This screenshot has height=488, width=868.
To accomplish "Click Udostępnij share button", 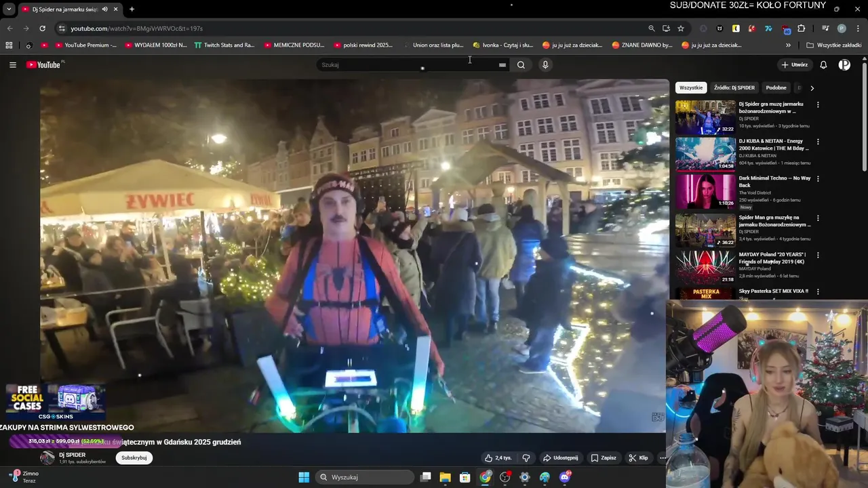I will [x=560, y=458].
